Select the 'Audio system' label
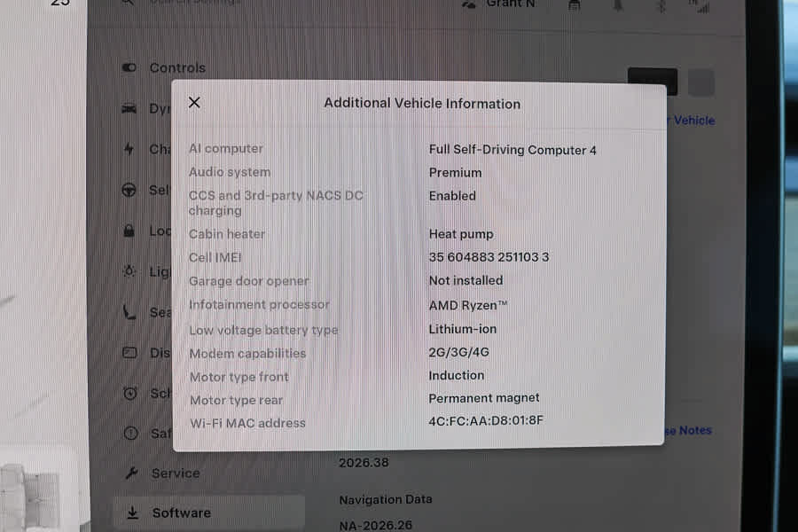The height and width of the screenshot is (532, 798). coord(230,172)
